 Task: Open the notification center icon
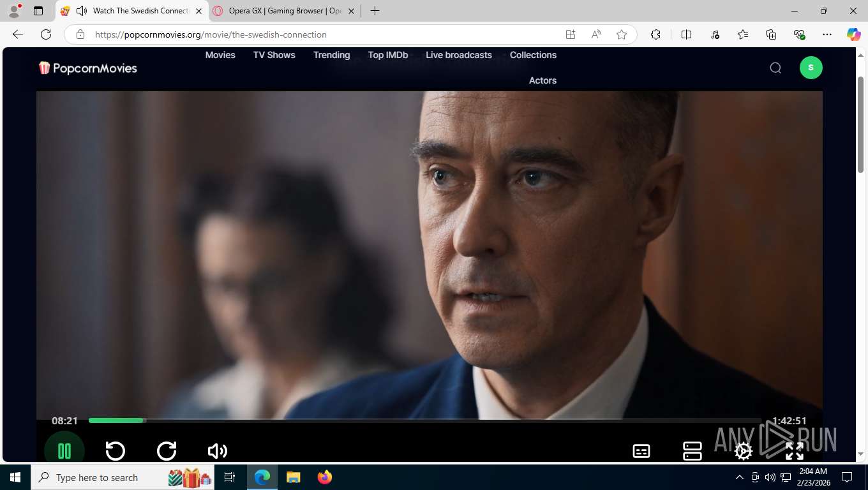(847, 477)
